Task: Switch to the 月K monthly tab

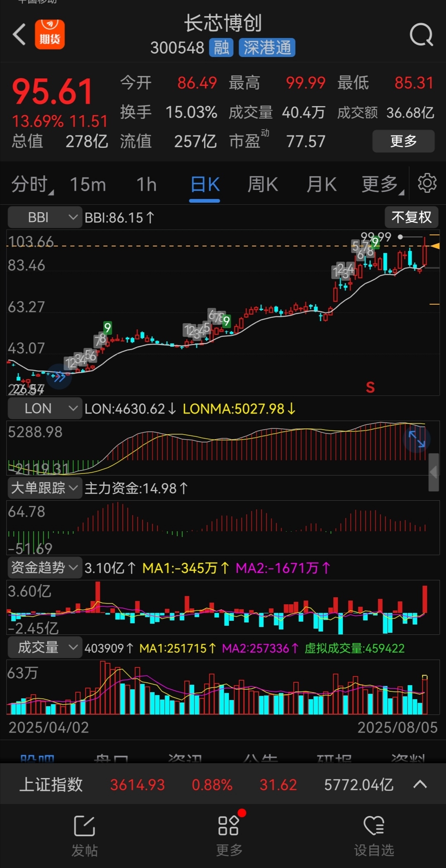Action: (321, 184)
